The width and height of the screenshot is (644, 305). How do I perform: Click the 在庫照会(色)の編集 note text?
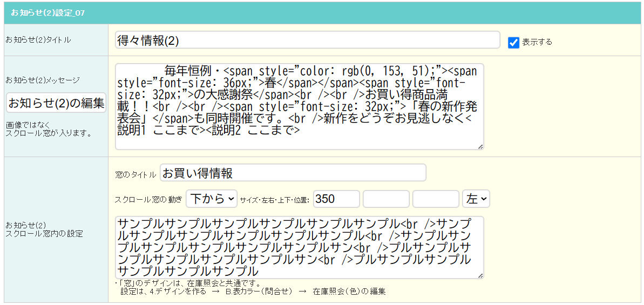(x=349, y=292)
